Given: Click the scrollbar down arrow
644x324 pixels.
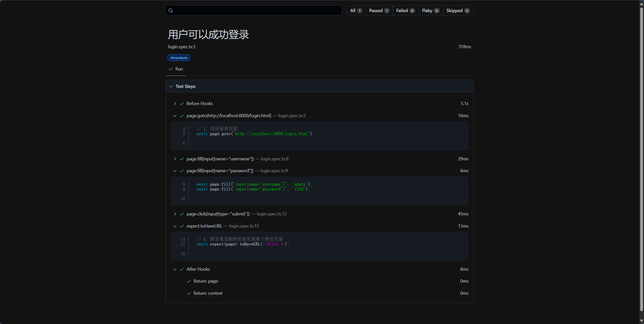Looking at the screenshot, I should (641, 321).
